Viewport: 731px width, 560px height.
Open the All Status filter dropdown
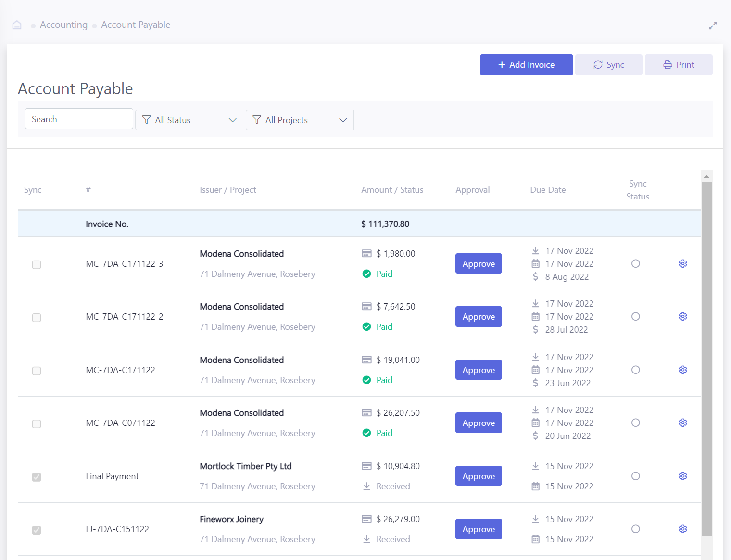pyautogui.click(x=189, y=120)
